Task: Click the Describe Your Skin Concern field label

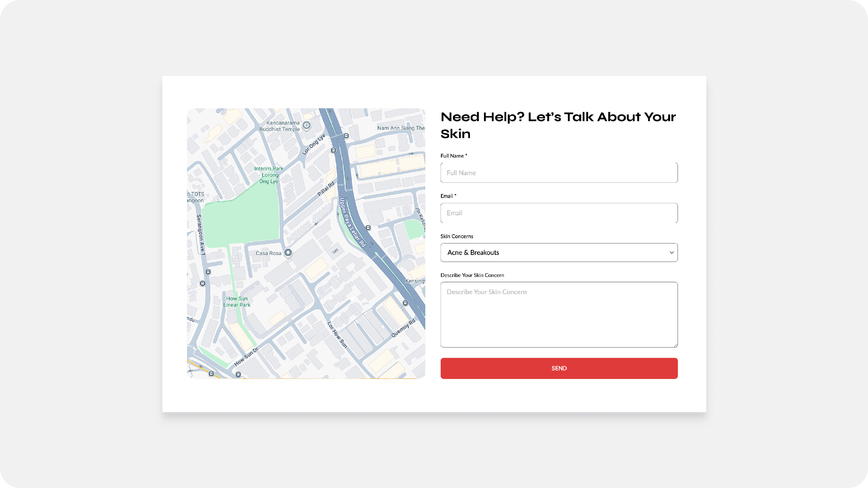Action: tap(472, 275)
